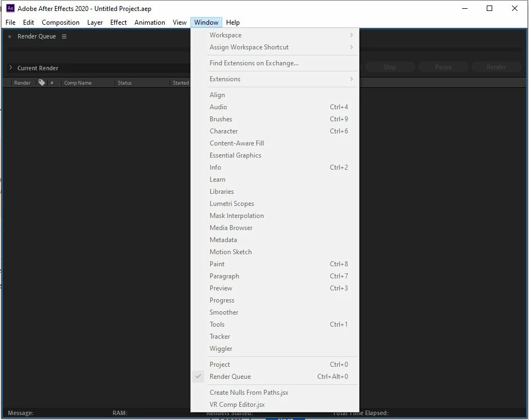
Task: Click the # column header
Action: click(52, 83)
